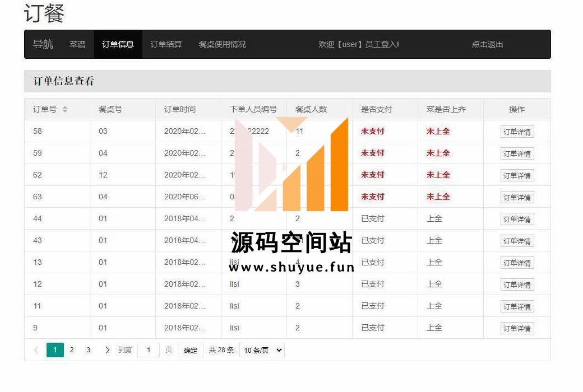583x392 pixels.
Task: Open the 菜谱 menu item
Action: 77,44
